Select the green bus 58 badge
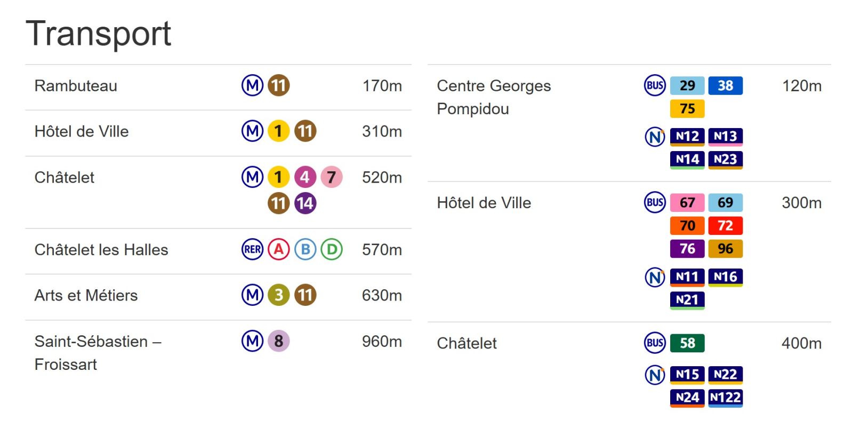Screen dimensions: 868x427 point(687,343)
